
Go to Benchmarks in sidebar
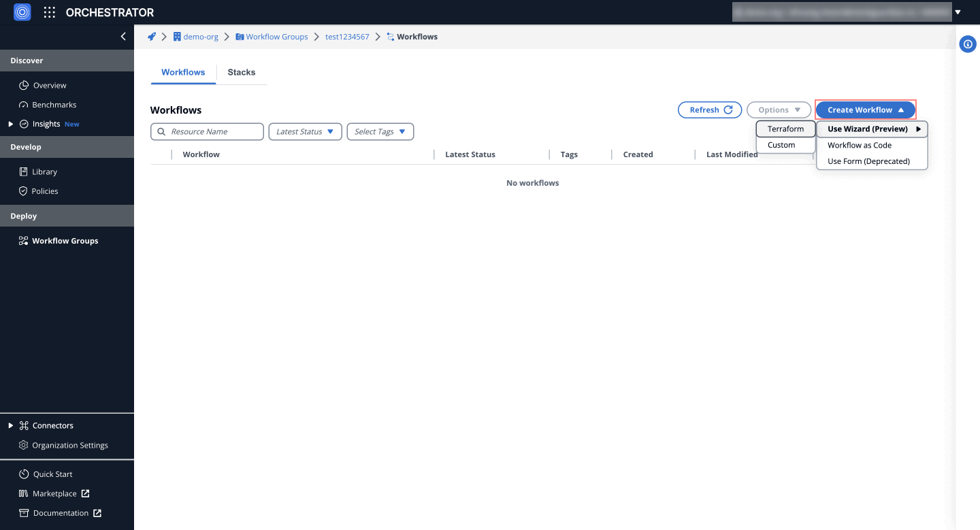pos(54,105)
